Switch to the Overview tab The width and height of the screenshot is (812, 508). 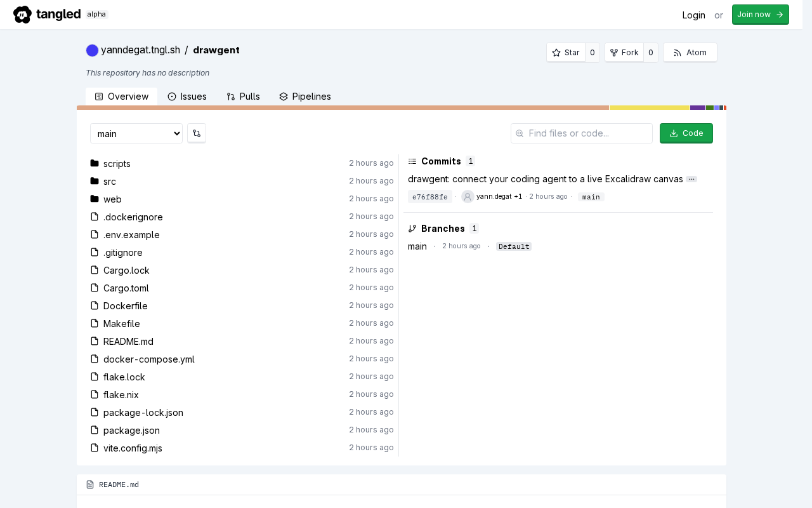click(121, 97)
